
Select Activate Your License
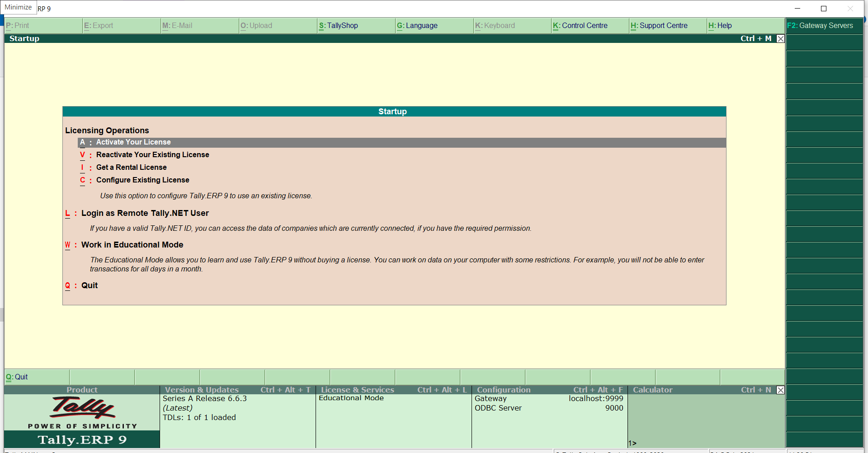pyautogui.click(x=402, y=142)
